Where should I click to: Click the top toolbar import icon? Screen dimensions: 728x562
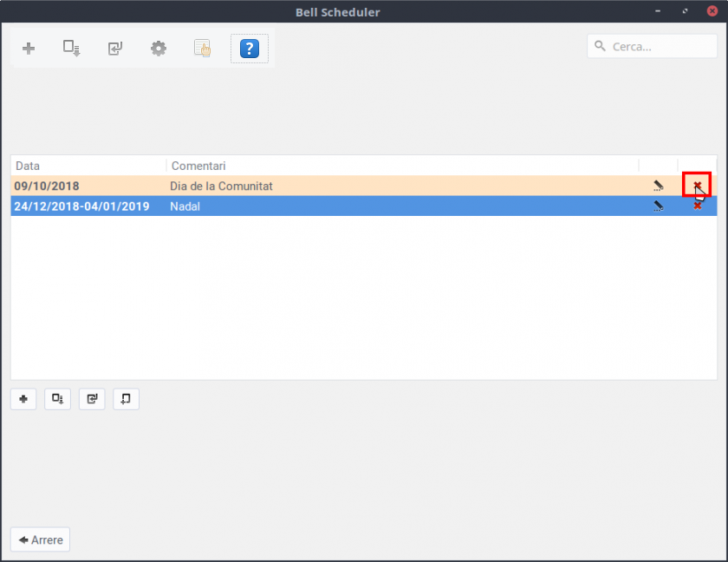point(115,49)
